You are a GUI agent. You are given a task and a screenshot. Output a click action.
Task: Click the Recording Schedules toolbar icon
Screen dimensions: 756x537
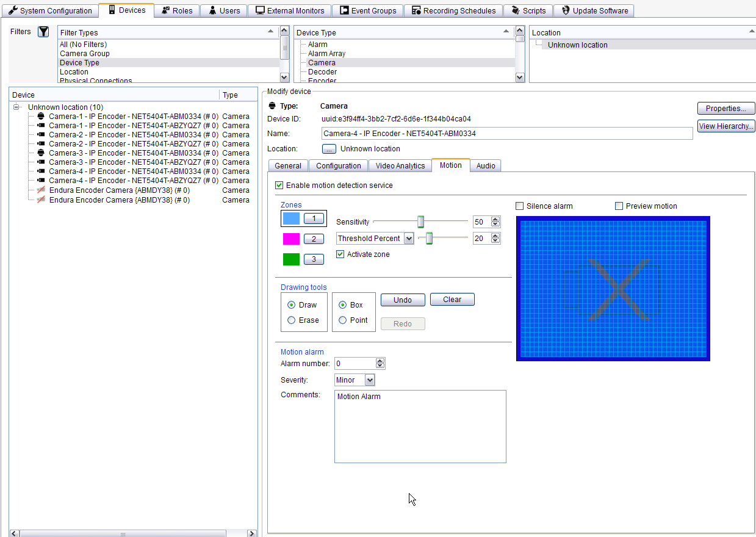(416, 10)
